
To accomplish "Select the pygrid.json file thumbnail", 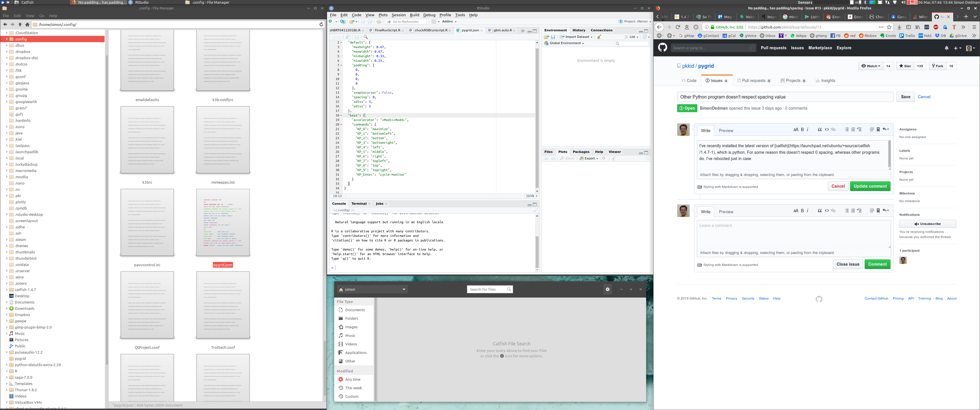I will [x=223, y=222].
